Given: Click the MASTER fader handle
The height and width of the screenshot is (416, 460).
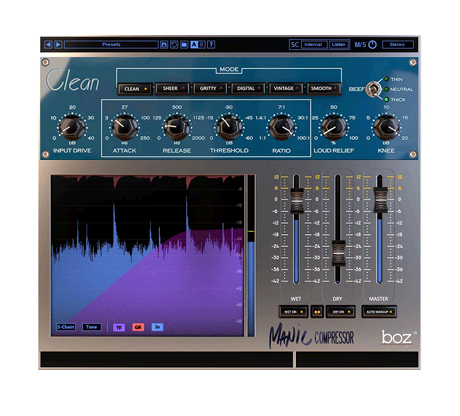Looking at the screenshot, I should coord(380,199).
